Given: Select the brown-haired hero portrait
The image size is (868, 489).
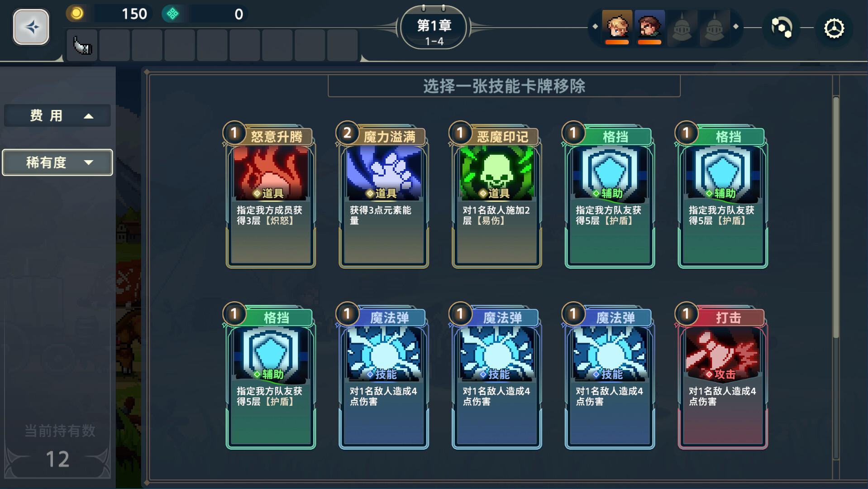Looking at the screenshot, I should 649,27.
